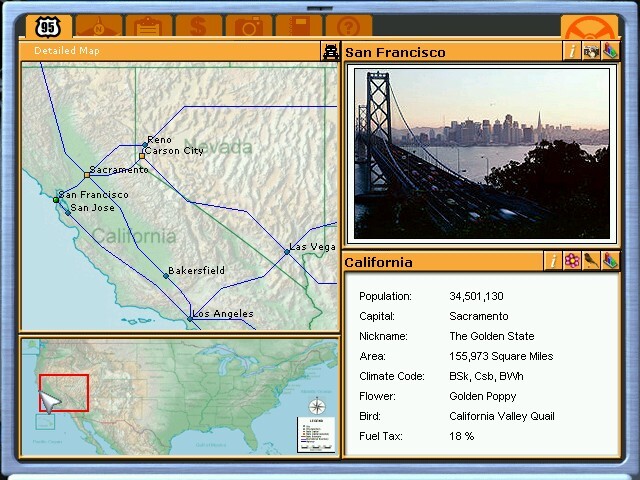Click Bakersfield city marker on map
Screen dimensions: 640x480
(x=166, y=276)
